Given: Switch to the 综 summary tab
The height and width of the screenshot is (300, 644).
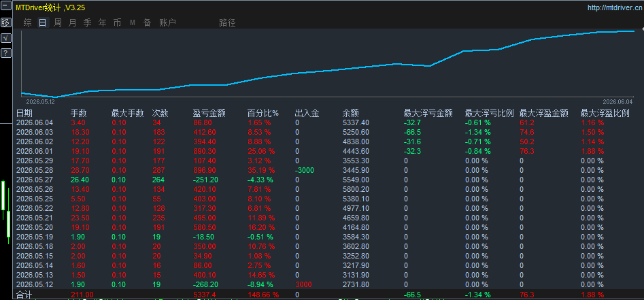Looking at the screenshot, I should coord(27,22).
